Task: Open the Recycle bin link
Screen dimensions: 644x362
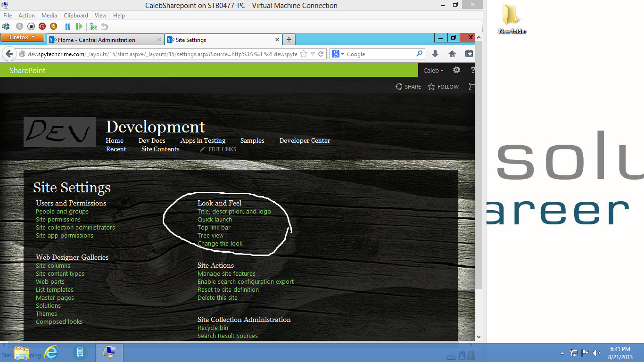Action: point(213,328)
